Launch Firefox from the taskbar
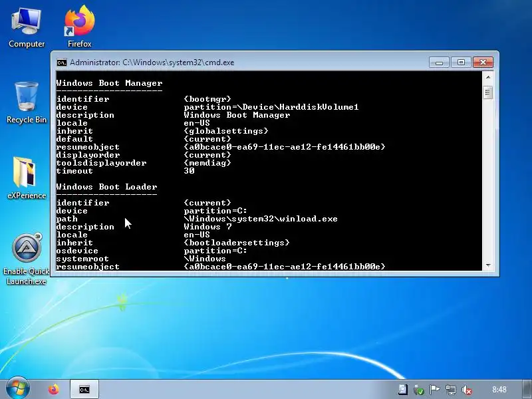The image size is (532, 399). point(53,389)
